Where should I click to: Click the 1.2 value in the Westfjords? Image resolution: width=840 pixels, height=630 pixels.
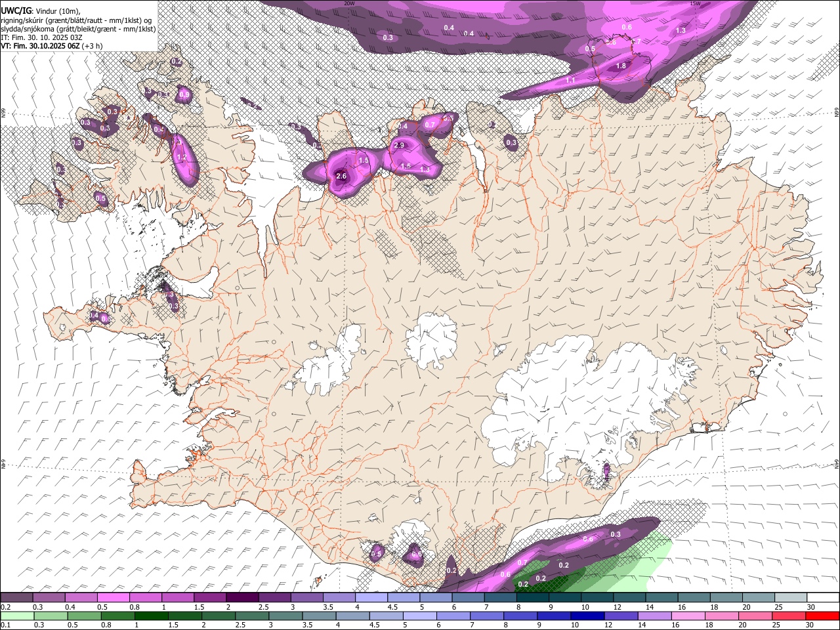pos(182,157)
